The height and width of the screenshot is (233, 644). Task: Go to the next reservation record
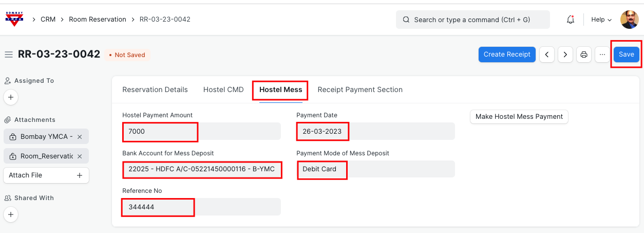[565, 55]
